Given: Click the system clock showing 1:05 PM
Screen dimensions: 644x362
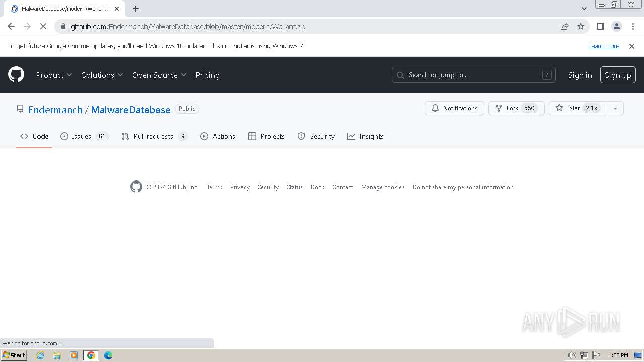Looking at the screenshot, I should (x=618, y=355).
